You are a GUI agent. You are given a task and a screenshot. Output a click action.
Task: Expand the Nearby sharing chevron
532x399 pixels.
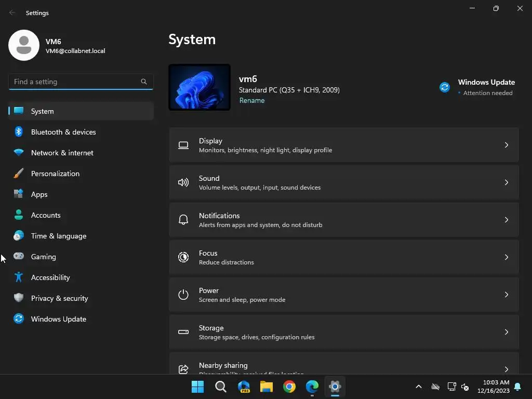pyautogui.click(x=506, y=369)
